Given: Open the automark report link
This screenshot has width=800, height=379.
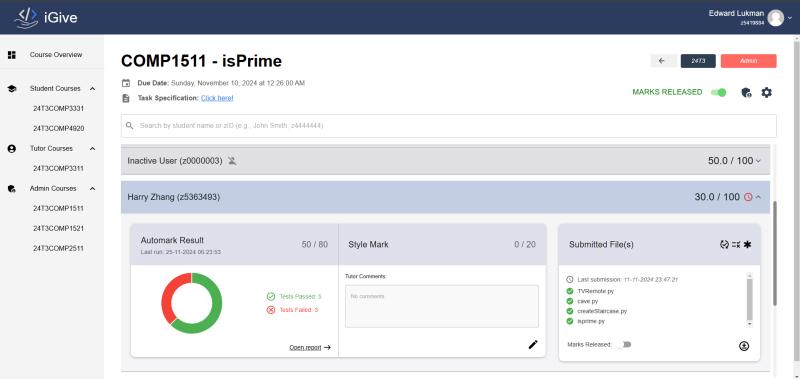Looking at the screenshot, I should [x=310, y=347].
